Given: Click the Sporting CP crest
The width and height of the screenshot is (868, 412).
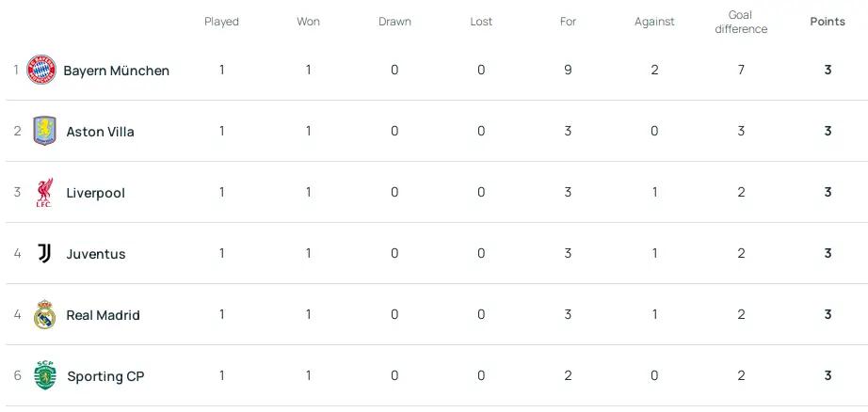Looking at the screenshot, I should click(45, 375).
